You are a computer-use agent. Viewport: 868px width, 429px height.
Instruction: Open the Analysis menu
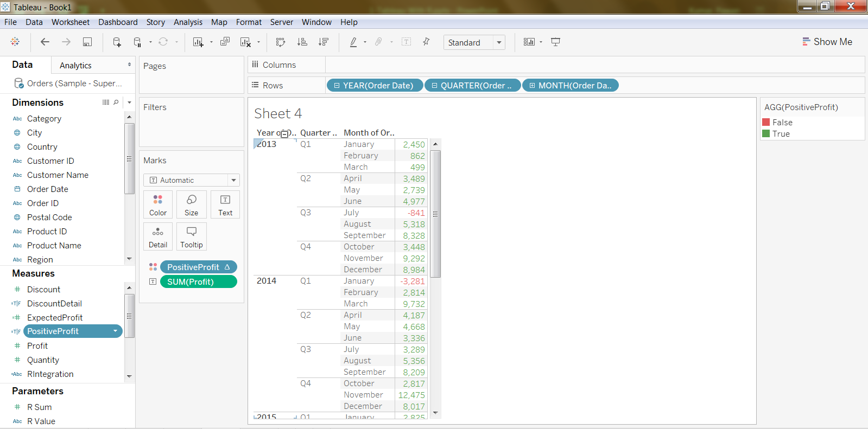point(188,22)
